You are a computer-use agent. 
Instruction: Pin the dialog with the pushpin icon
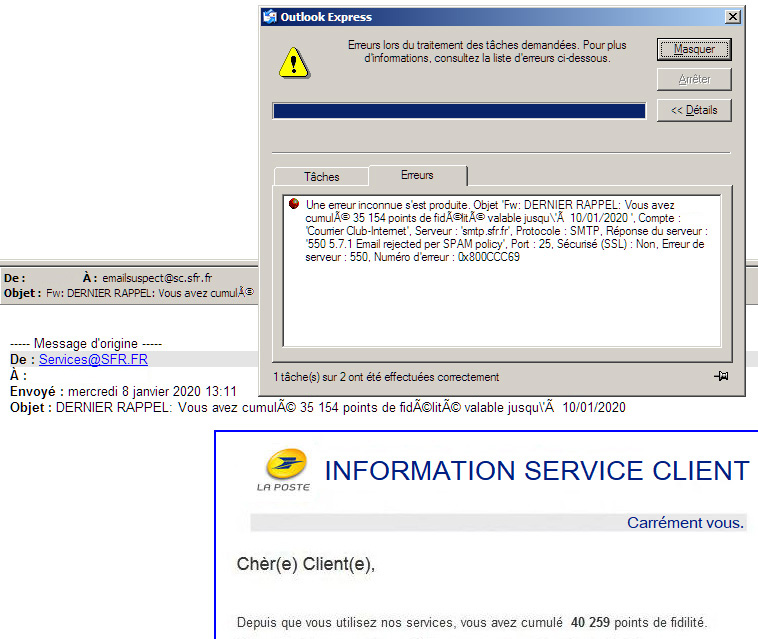pyautogui.click(x=722, y=377)
